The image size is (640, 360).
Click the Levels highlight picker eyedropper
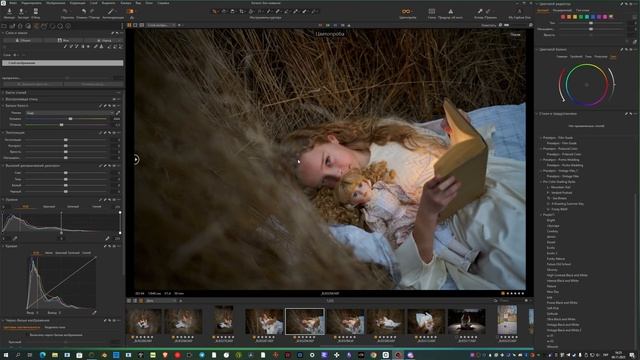(x=107, y=238)
